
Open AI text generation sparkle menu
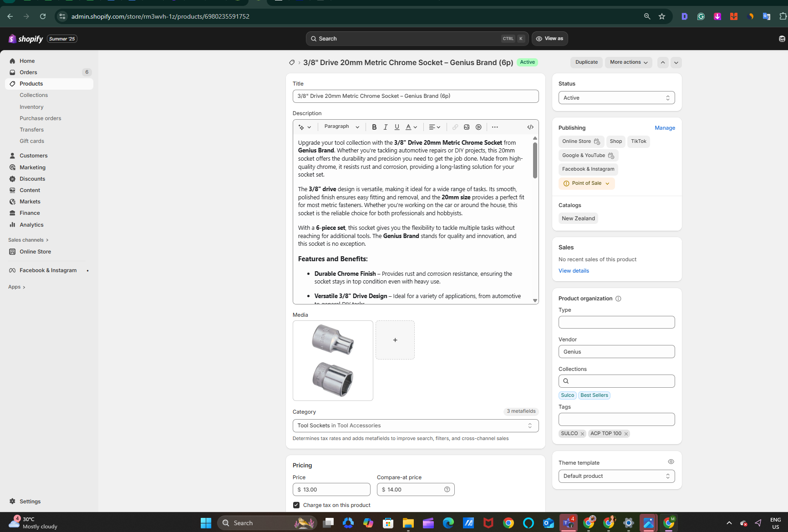tap(305, 127)
